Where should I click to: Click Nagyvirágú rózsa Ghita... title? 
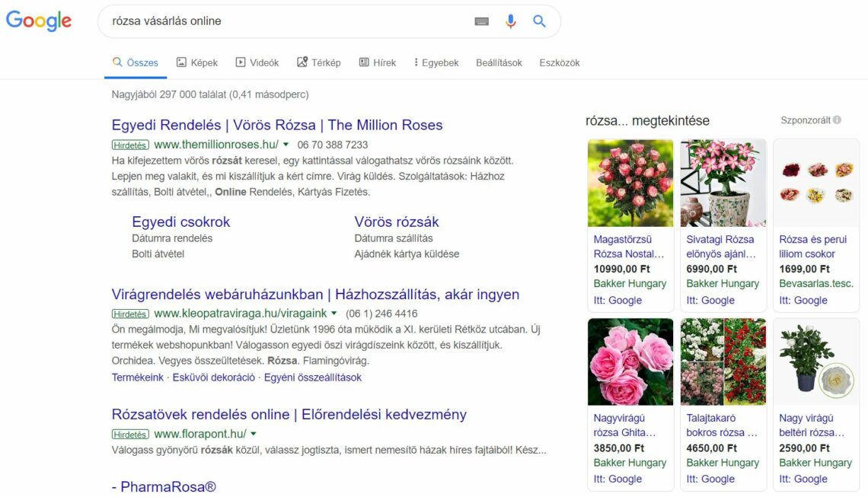pos(624,425)
